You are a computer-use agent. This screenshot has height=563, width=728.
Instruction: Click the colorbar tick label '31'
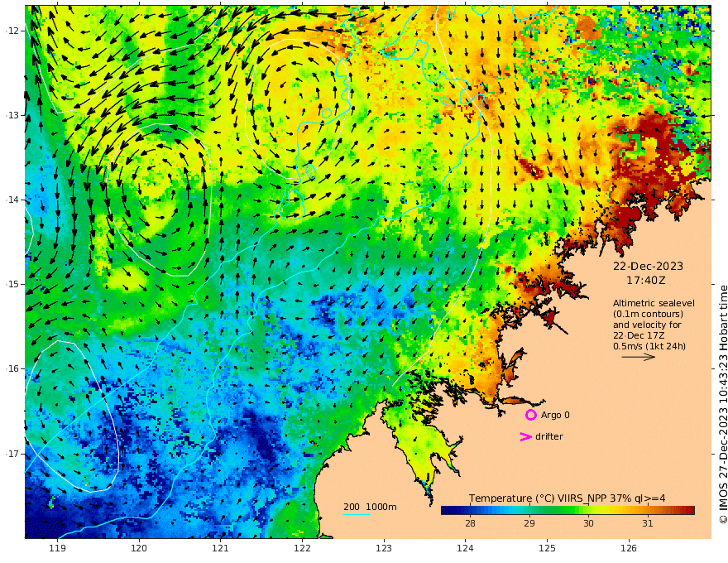647,523
